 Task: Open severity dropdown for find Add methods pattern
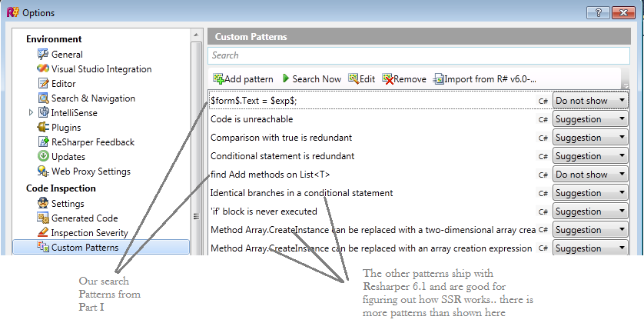point(590,175)
